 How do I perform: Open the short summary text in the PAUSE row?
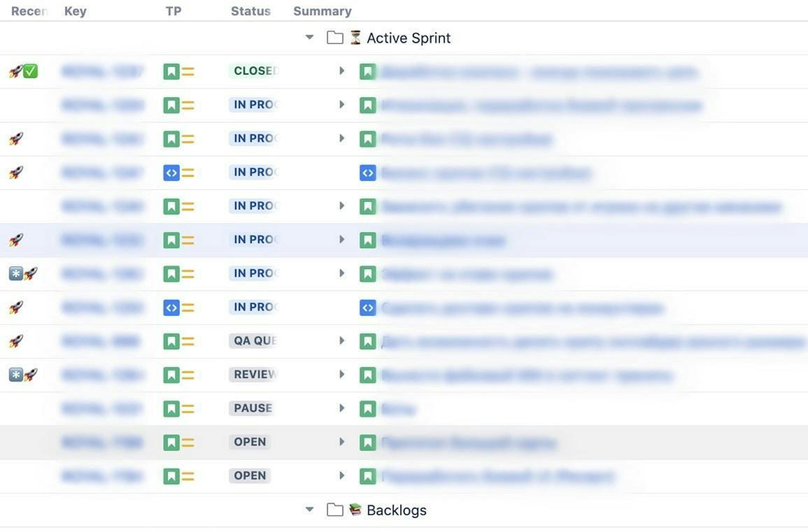pyautogui.click(x=399, y=409)
